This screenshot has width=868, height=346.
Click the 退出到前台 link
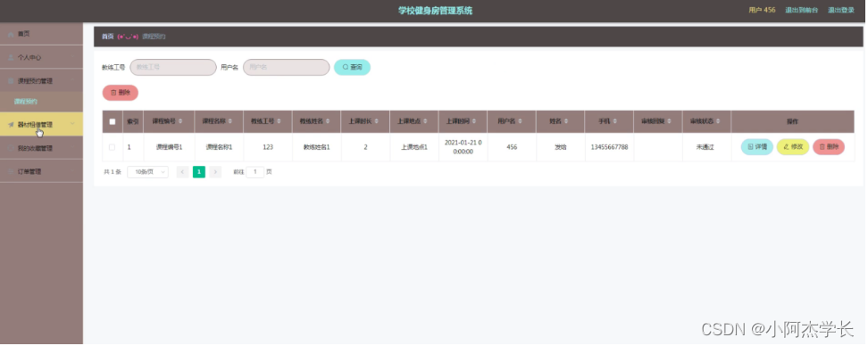[801, 10]
